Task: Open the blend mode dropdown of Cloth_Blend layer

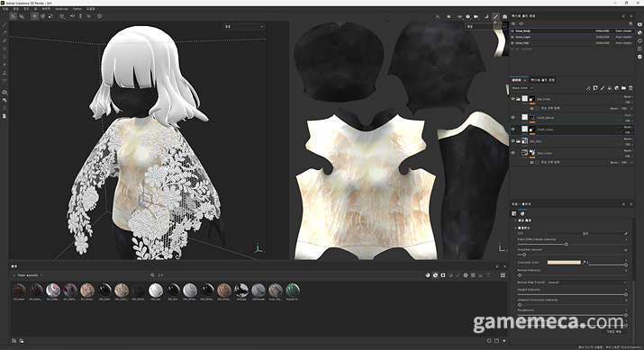Action: [x=628, y=115]
